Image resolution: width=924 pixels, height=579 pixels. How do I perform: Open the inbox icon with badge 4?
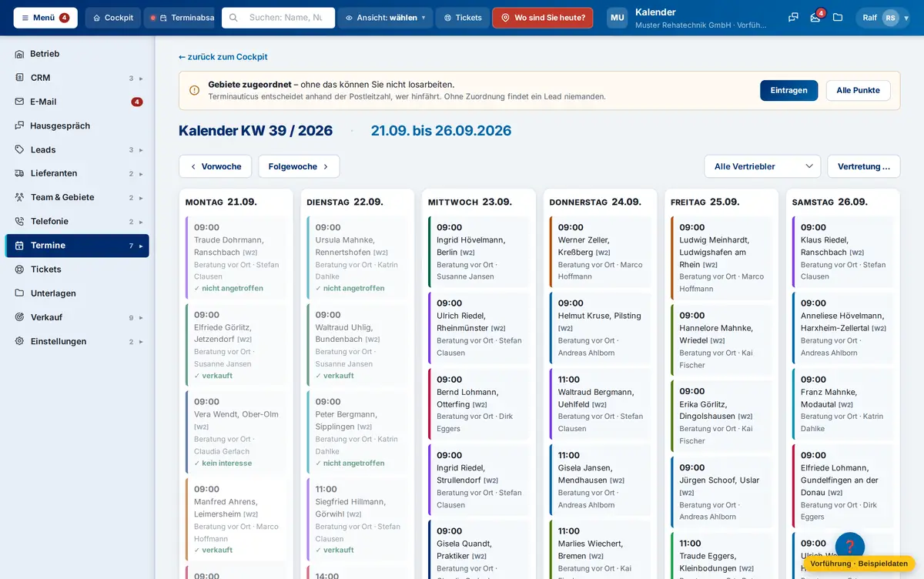point(815,18)
